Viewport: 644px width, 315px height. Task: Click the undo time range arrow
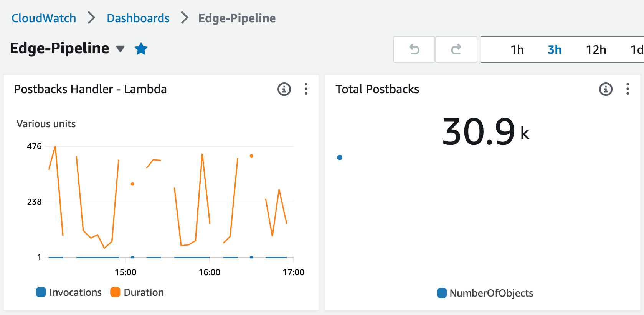pyautogui.click(x=414, y=49)
